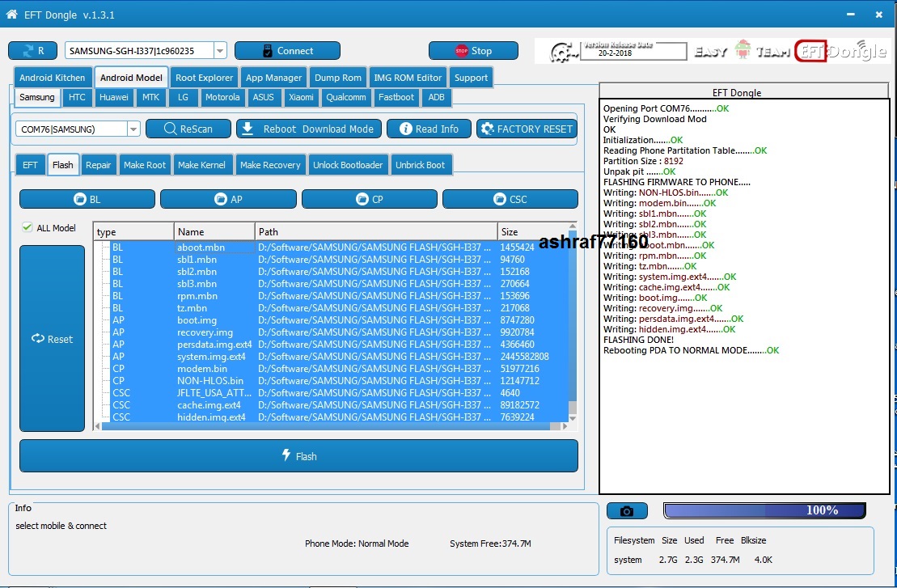Click the large Flash button
This screenshot has width=897, height=588.
[x=298, y=456]
